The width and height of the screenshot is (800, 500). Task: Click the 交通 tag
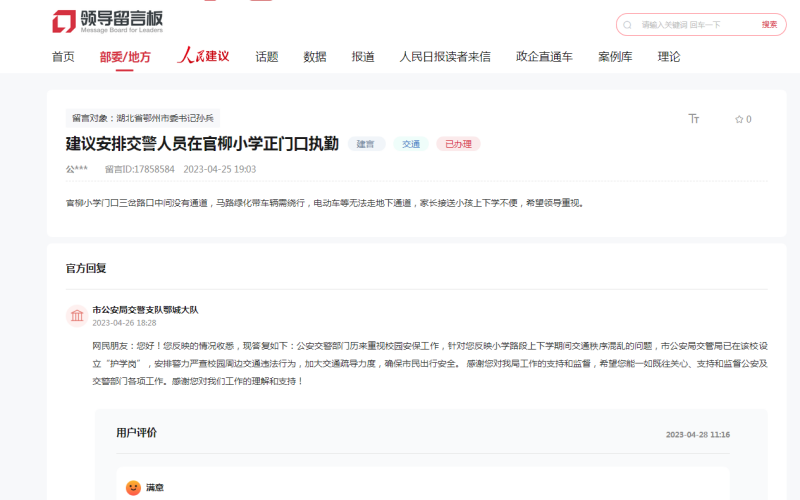click(411, 144)
